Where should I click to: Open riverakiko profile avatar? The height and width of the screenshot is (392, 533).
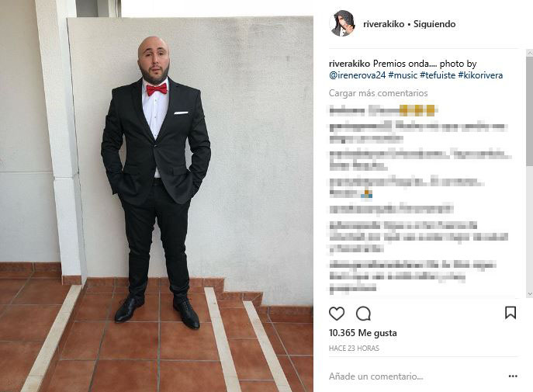(x=342, y=23)
